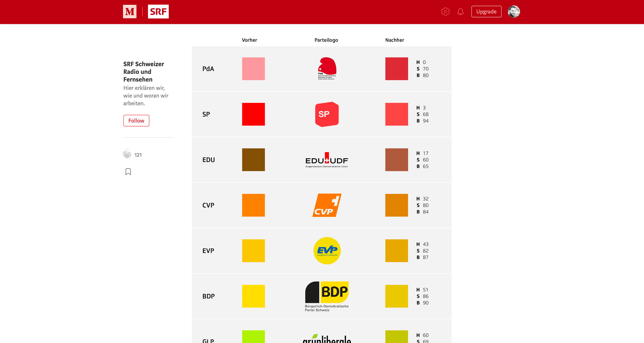
Task: Click the EDU hue value 17
Action: [x=425, y=153]
